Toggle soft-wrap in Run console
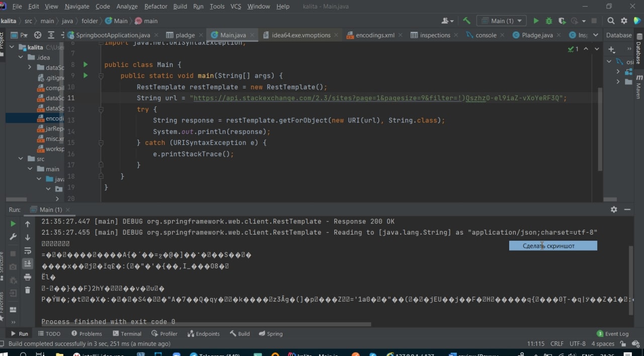This screenshot has height=356, width=644. pos(28,250)
